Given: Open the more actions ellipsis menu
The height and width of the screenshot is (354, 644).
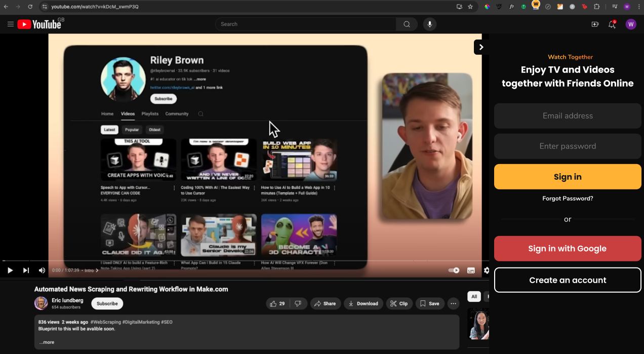Looking at the screenshot, I should (454, 303).
